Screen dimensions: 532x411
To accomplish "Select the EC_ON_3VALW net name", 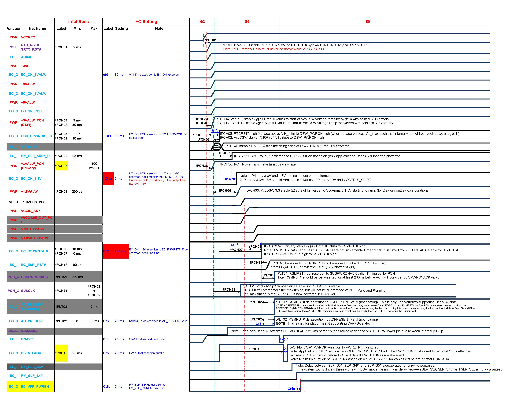I will (34, 75).
